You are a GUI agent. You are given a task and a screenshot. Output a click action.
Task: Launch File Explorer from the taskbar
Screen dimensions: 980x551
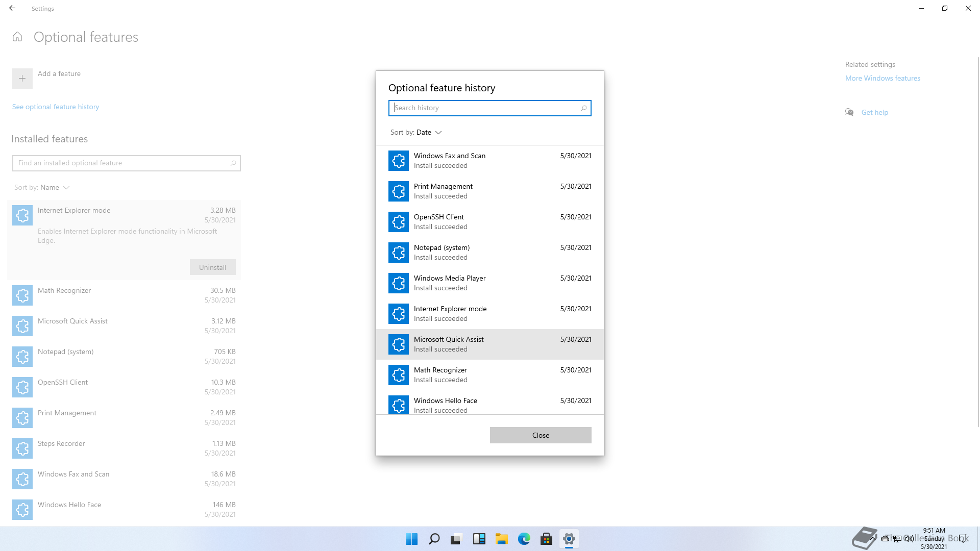[x=502, y=539]
